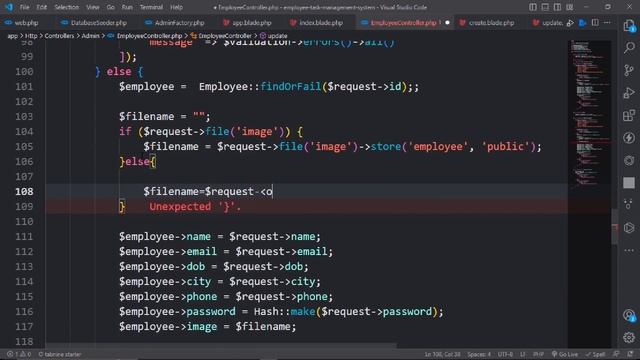The height and width of the screenshot is (360, 640).
Task: Click the horizontal editor scrollbar
Action: click(x=220, y=346)
